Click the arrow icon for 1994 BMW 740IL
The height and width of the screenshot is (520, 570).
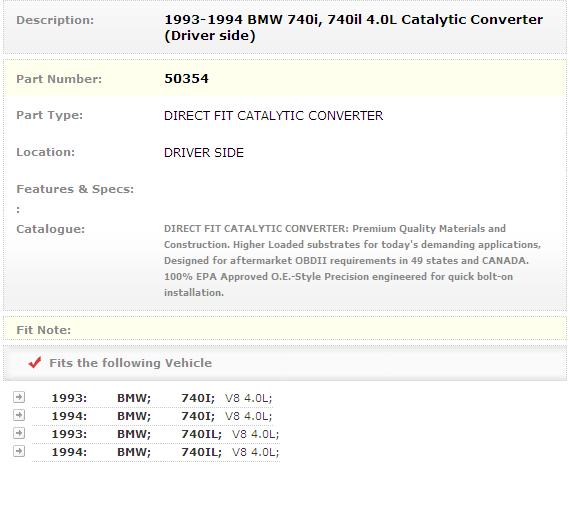[x=19, y=451]
